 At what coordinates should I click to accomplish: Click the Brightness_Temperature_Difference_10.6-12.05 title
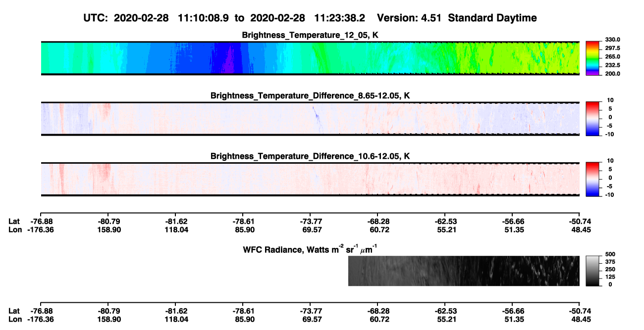(310, 156)
